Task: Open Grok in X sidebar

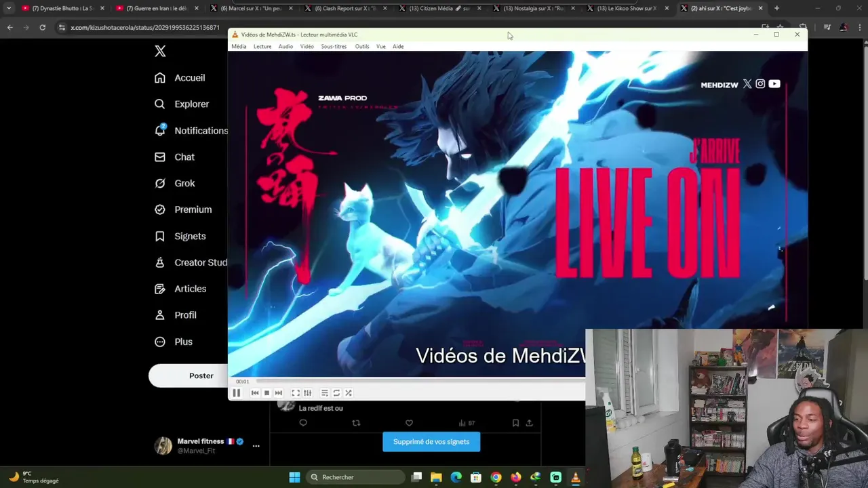Action: [x=174, y=184]
